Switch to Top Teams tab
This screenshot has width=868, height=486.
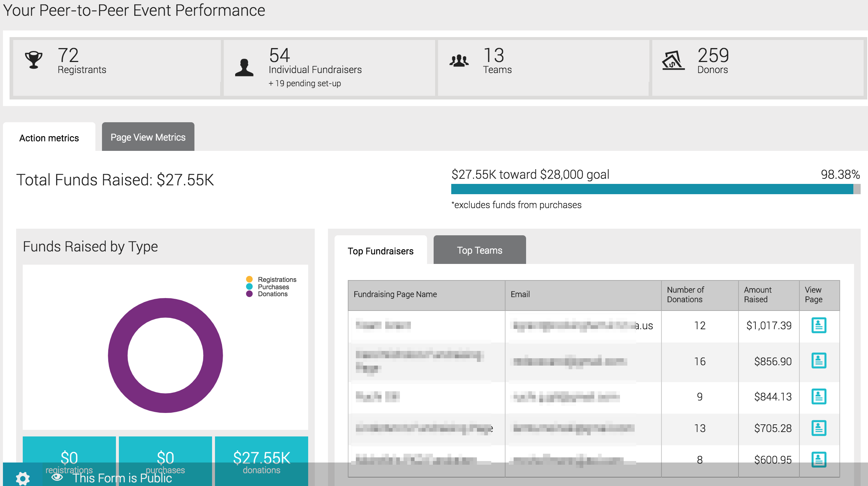coord(479,250)
